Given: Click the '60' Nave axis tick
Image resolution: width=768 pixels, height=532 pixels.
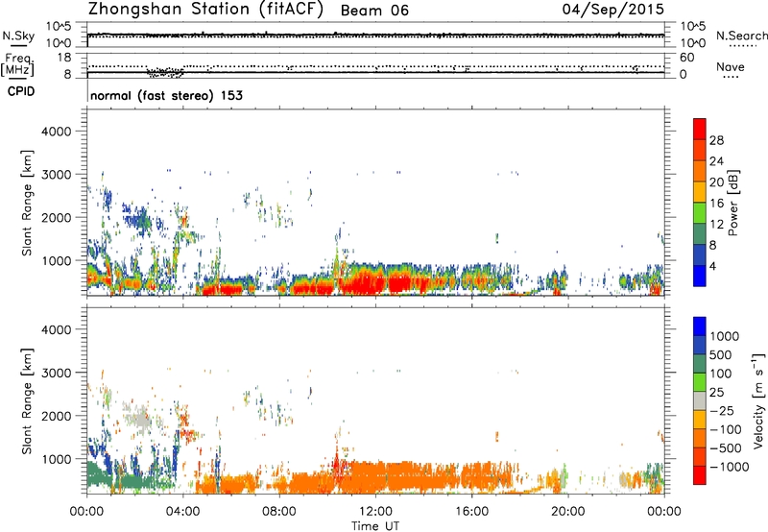Looking at the screenshot, I should [x=686, y=58].
